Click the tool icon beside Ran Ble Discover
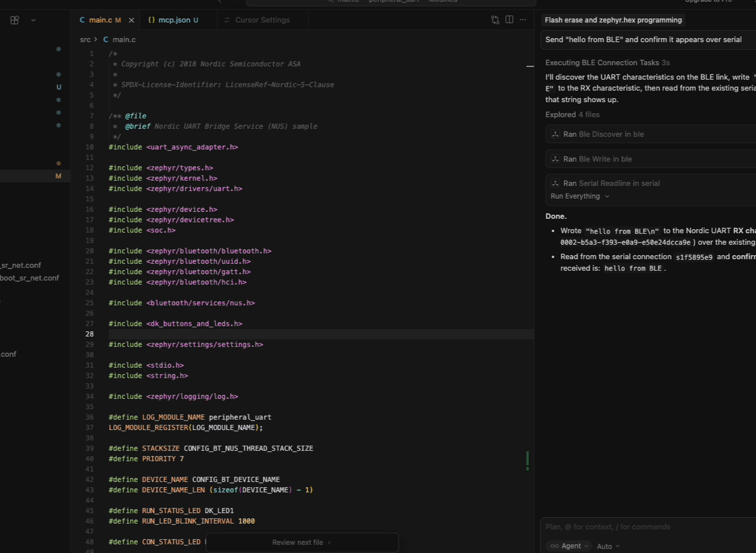Image resolution: width=756 pixels, height=553 pixels. (555, 134)
